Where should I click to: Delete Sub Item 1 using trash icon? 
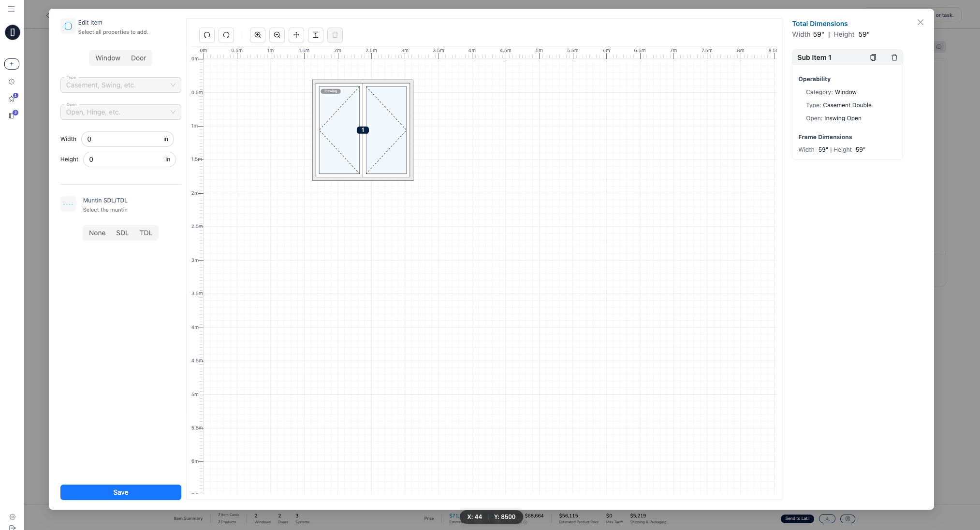(x=894, y=57)
